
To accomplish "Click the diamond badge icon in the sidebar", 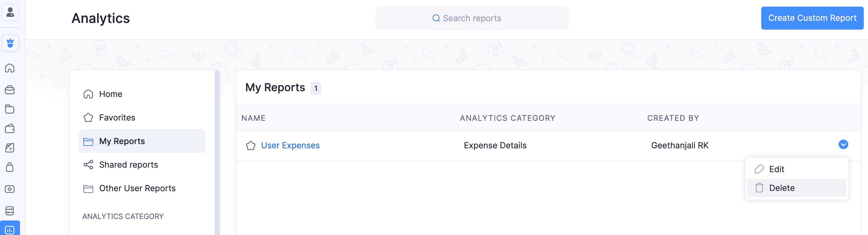I will coord(10,189).
